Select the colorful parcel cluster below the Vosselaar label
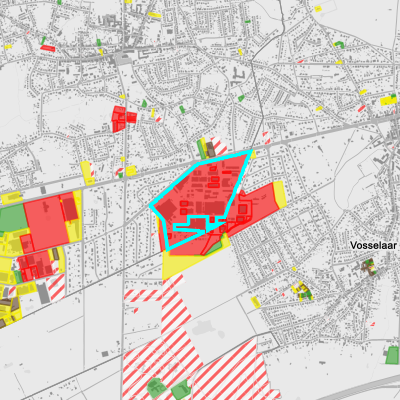Image resolution: width=400 pixels, height=400 pixels. (369, 267)
